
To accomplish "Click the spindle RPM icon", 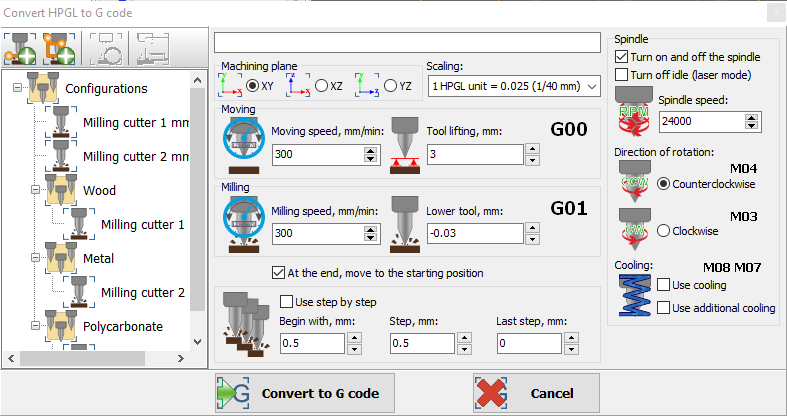I will (x=633, y=111).
